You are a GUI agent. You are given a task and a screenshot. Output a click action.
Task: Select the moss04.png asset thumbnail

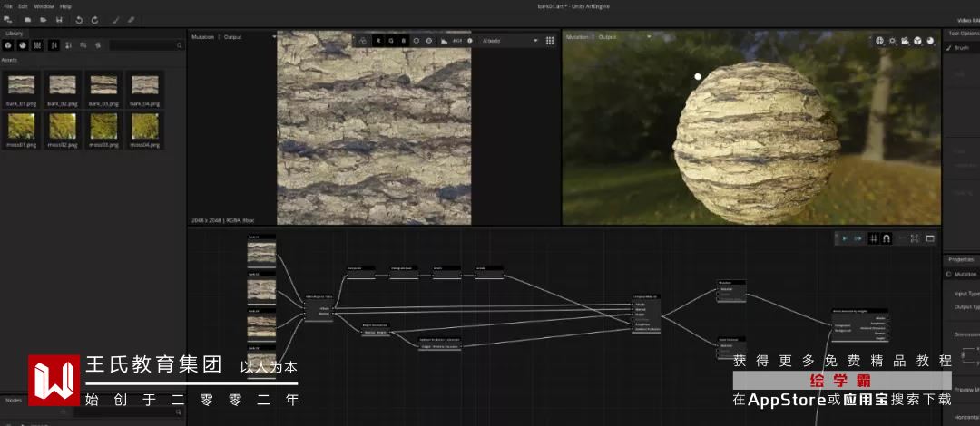145,126
